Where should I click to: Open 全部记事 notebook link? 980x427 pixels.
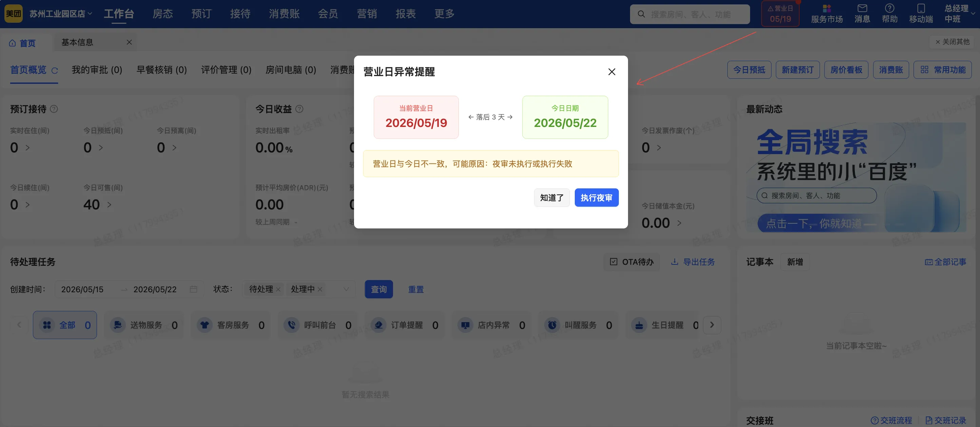(945, 262)
